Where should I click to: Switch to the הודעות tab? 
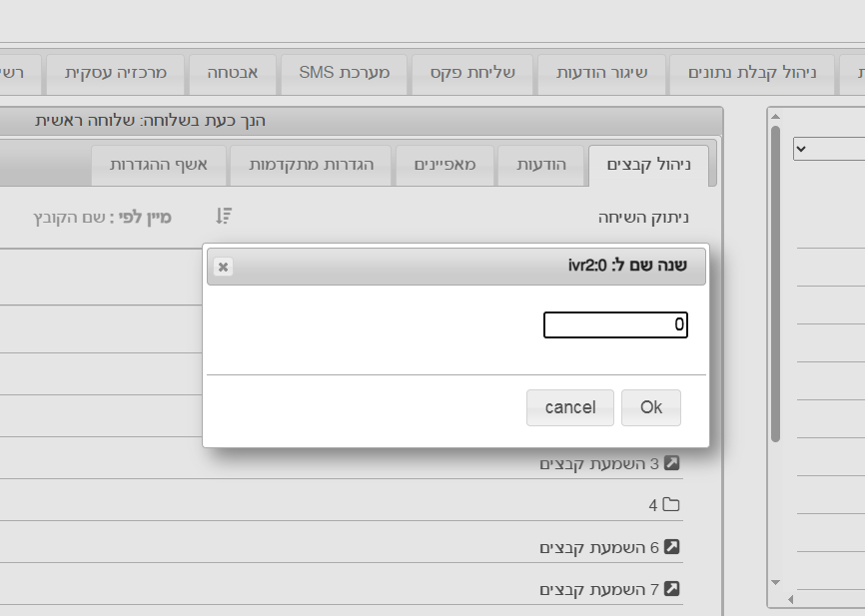click(541, 166)
